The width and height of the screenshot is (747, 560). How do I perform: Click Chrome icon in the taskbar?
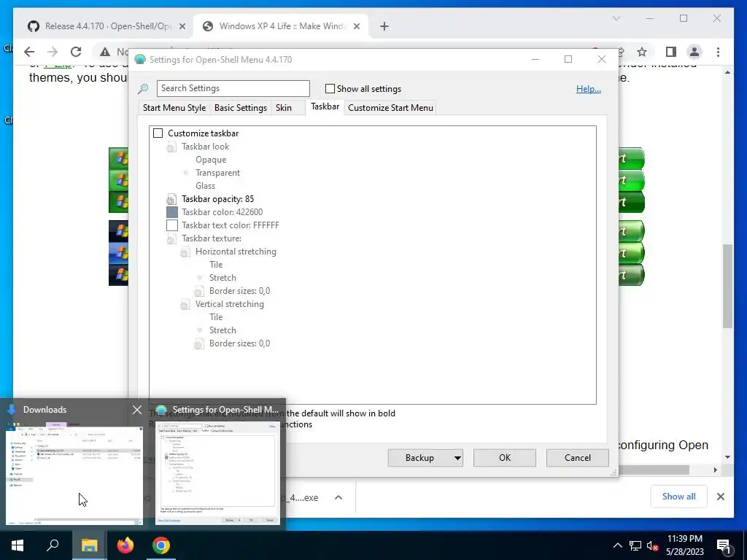[161, 545]
